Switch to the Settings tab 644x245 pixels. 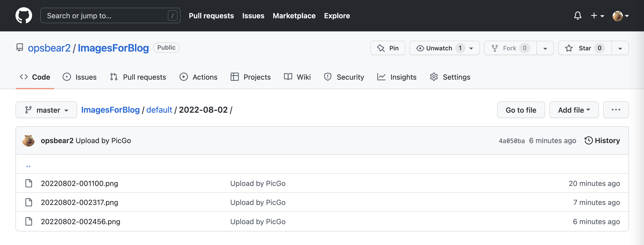(450, 77)
